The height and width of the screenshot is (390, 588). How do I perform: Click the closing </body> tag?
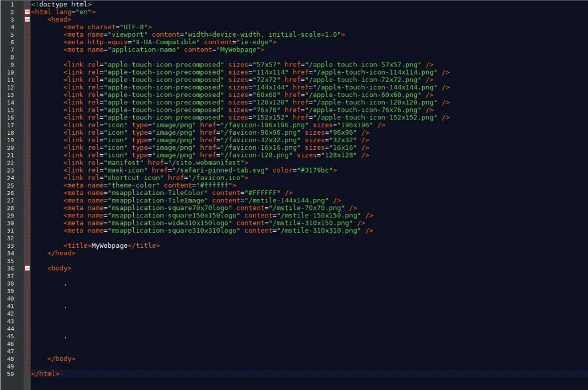61,359
